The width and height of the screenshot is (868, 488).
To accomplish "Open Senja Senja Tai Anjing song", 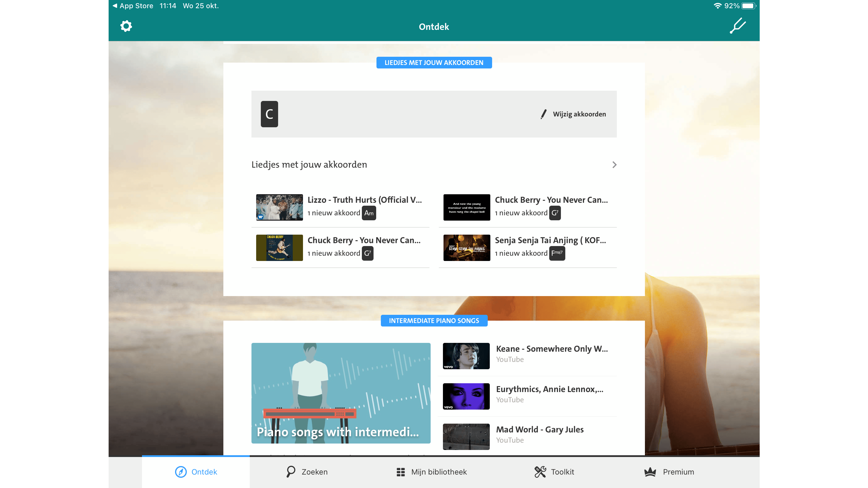I will coord(550,240).
